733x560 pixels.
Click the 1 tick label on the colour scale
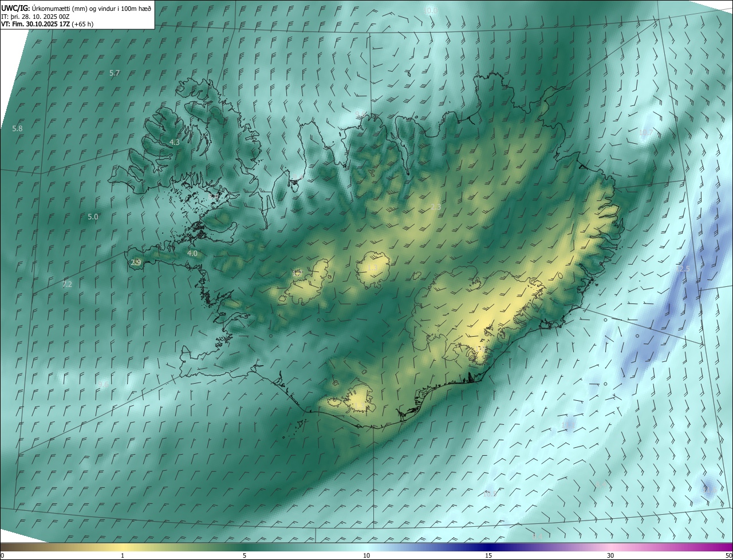123,555
